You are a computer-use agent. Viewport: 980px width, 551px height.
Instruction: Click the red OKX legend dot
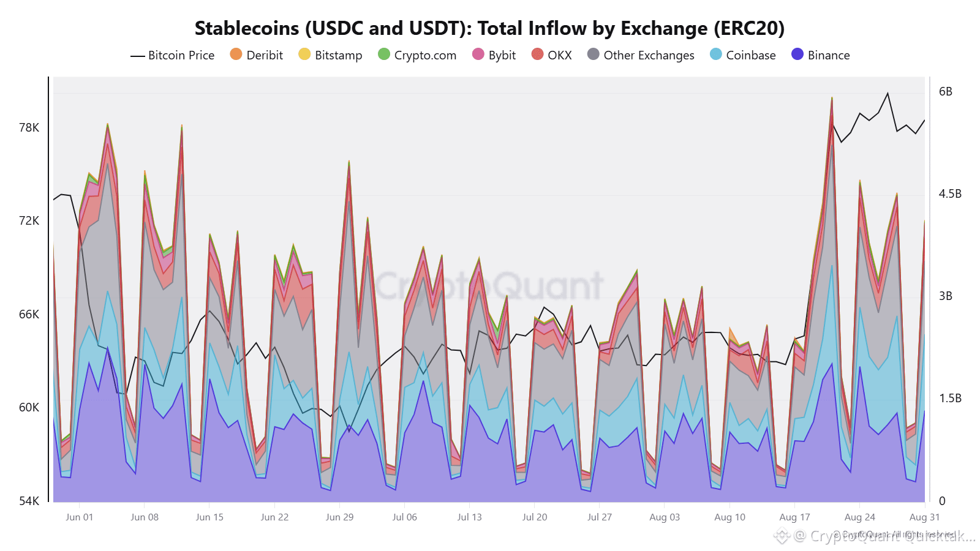(537, 54)
